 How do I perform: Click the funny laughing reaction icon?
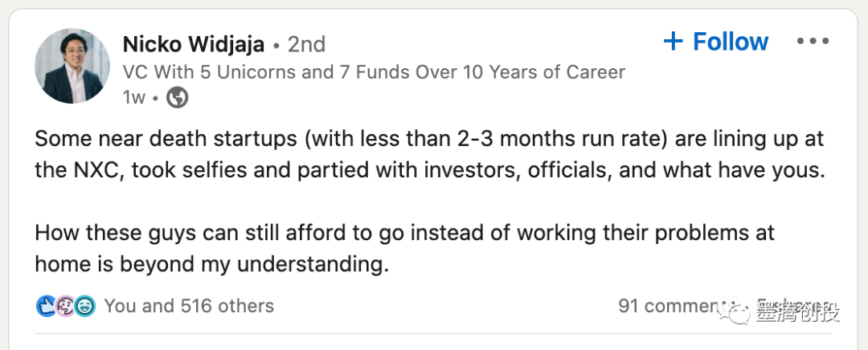point(85,306)
